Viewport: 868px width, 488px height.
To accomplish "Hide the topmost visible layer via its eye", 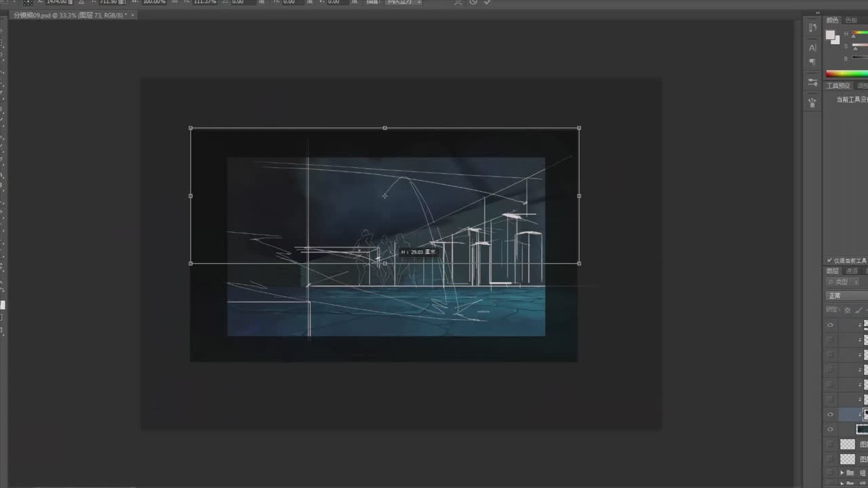I will coord(830,325).
